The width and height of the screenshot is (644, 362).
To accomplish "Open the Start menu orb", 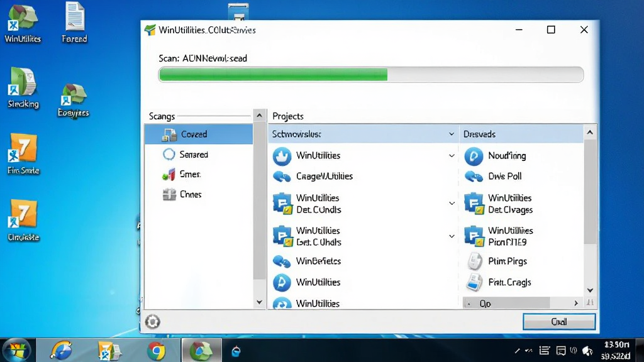I will [17, 351].
